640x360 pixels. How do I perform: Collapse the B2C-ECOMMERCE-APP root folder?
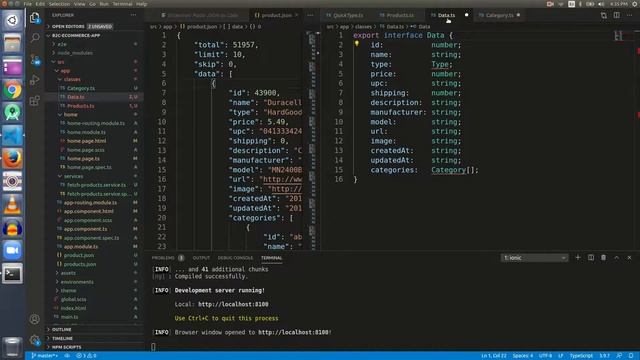(x=76, y=36)
